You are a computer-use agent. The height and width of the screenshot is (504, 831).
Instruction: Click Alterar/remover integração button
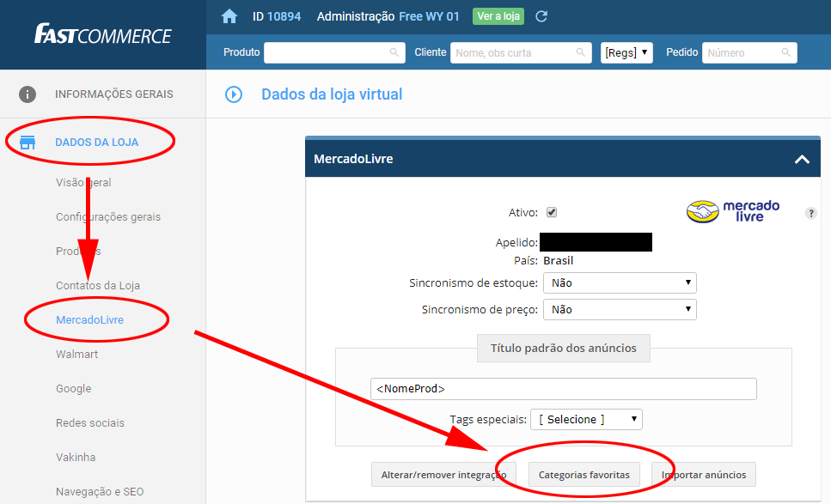[x=443, y=475]
